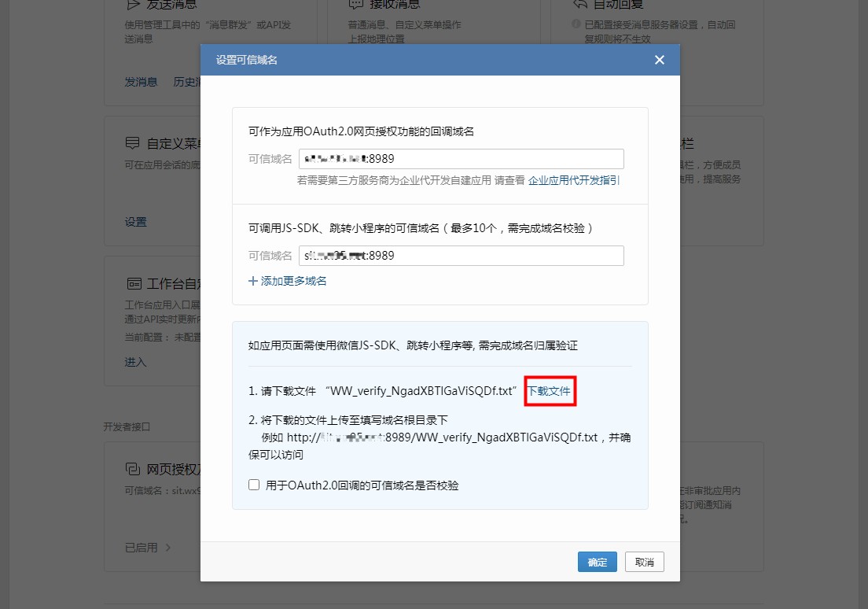Download the WW_verify file via 下载文件

[550, 391]
